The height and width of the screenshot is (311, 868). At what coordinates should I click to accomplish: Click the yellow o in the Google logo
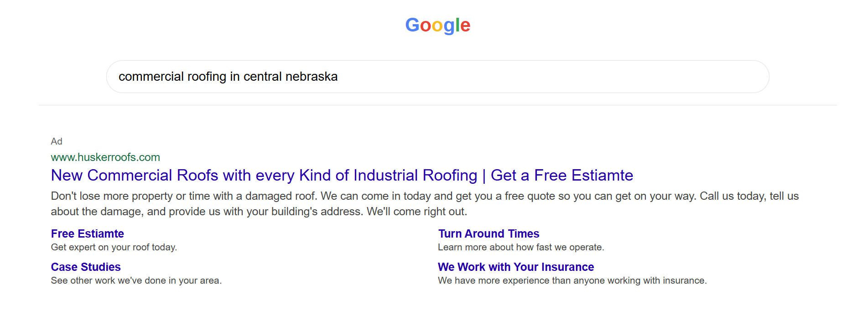(437, 26)
